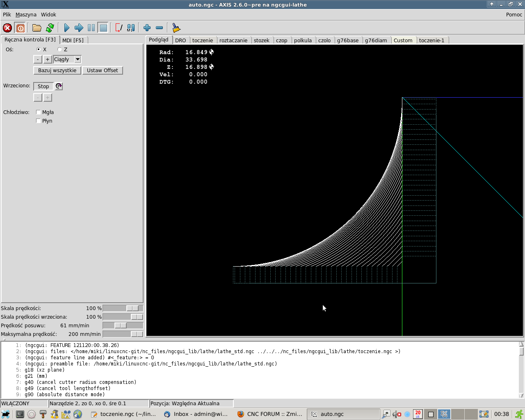Zoom out with the blue minus icon
525x420 pixels.
click(159, 28)
